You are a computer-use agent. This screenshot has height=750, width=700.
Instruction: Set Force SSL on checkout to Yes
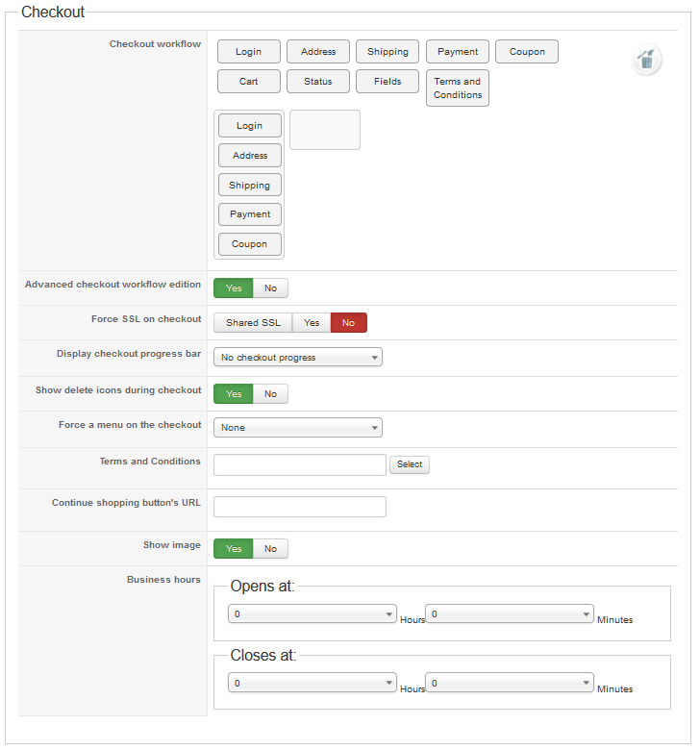point(312,323)
